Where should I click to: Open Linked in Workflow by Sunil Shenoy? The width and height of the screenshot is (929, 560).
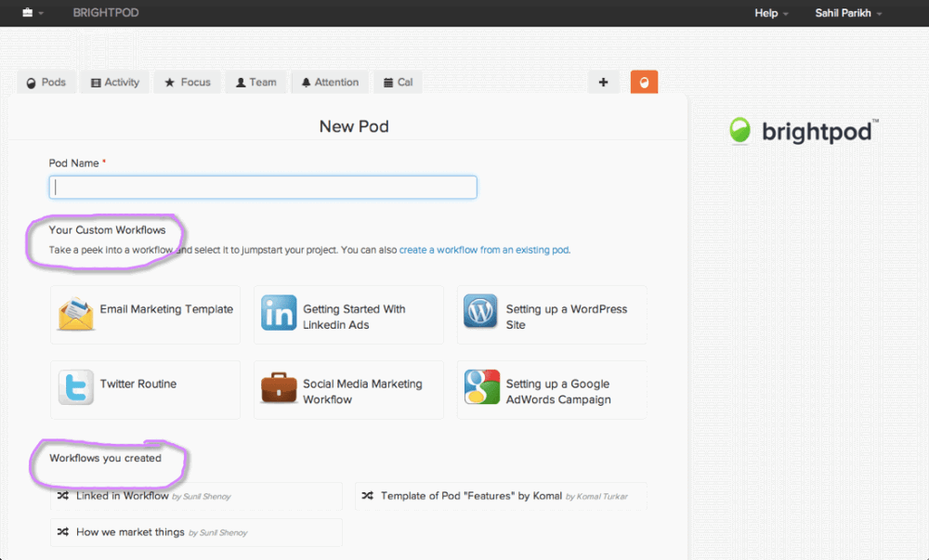pos(196,496)
